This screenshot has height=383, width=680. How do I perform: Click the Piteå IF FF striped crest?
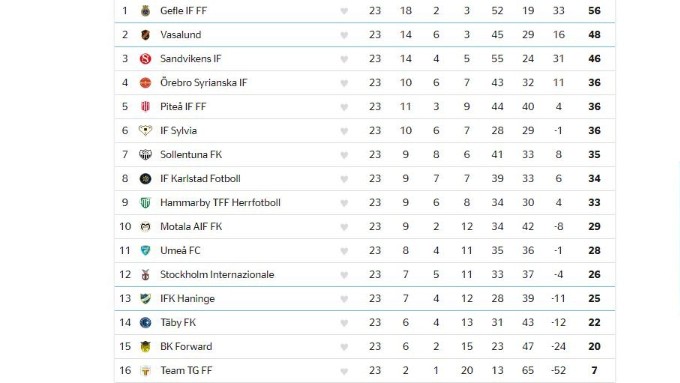tap(145, 107)
